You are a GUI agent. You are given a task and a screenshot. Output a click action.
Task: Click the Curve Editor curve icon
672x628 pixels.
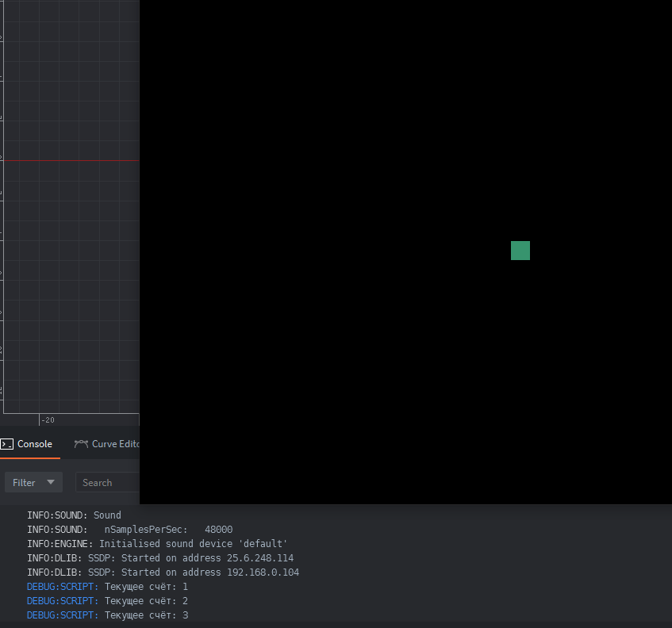click(81, 444)
